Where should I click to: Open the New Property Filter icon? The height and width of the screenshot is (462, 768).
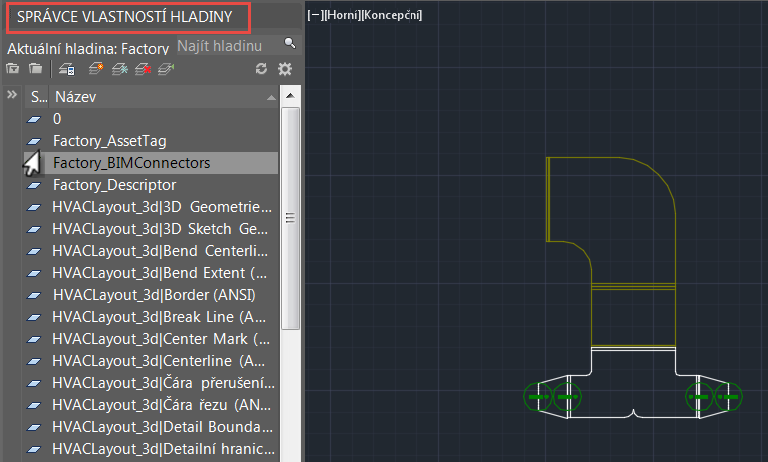tap(12, 69)
